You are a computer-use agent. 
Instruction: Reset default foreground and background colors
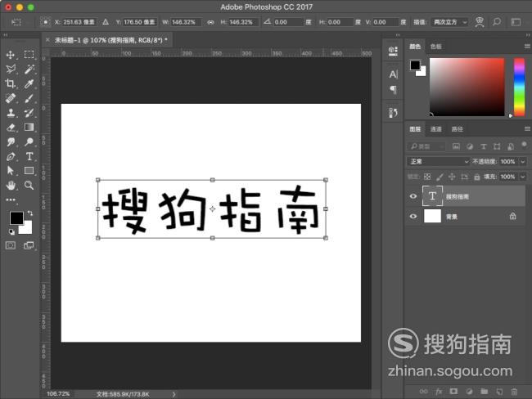coord(12,232)
